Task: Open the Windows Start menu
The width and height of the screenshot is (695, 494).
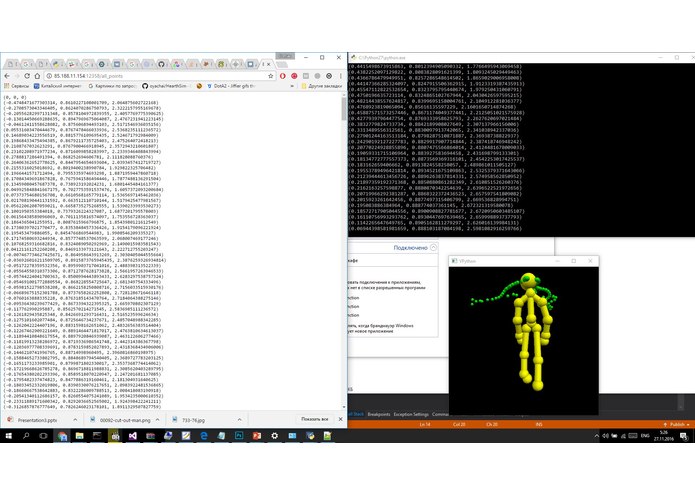Action: point(8,436)
